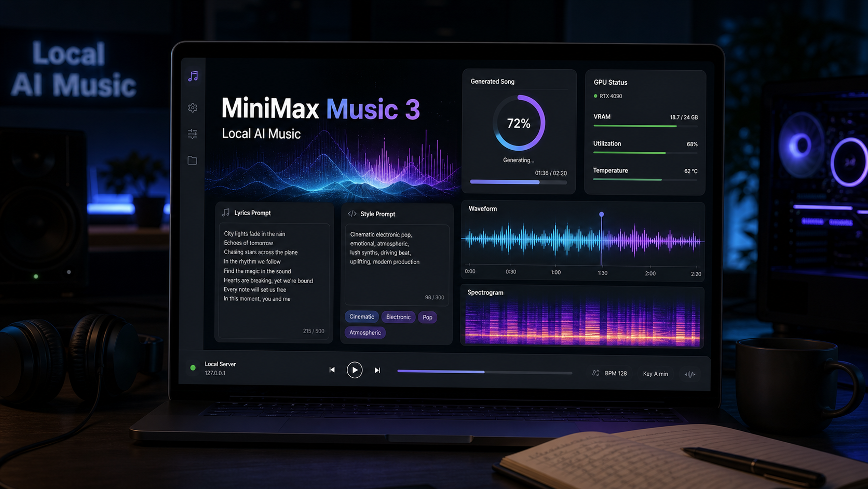Click the "Generated Song" panel heading
The height and width of the screenshot is (489, 868).
click(x=493, y=82)
